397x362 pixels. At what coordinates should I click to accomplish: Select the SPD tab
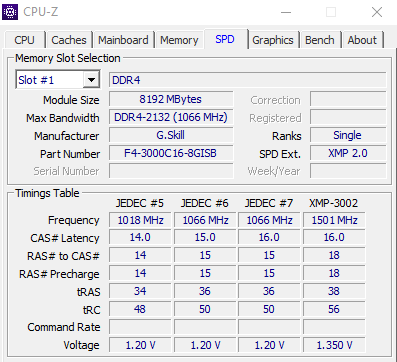[225, 39]
